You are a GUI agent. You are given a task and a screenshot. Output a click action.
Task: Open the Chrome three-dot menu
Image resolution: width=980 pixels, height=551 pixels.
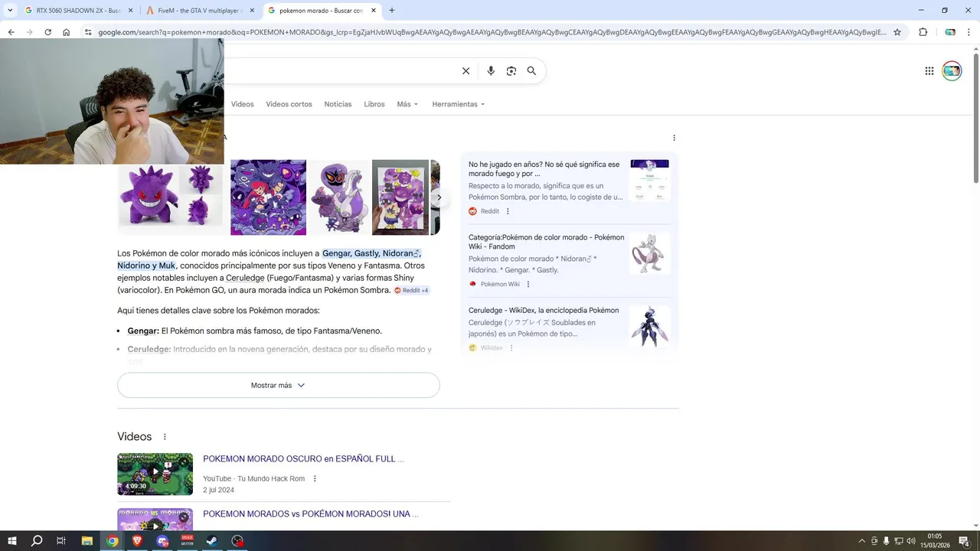coord(970,32)
